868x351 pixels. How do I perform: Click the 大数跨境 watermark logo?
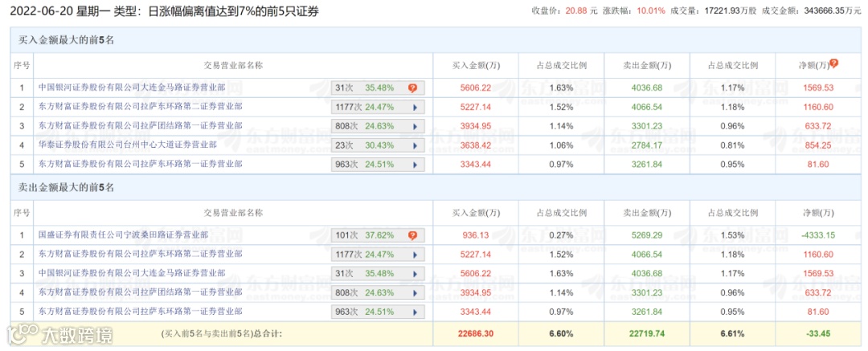[x=59, y=334]
